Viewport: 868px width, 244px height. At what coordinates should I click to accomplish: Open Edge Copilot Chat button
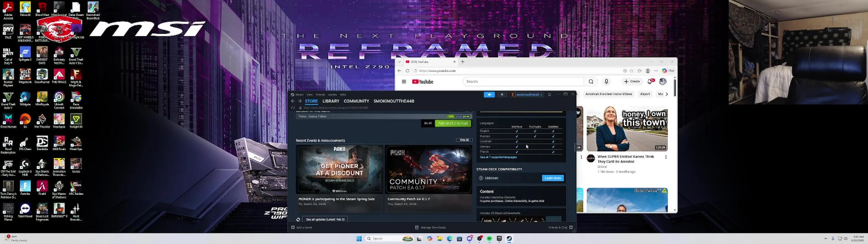(669, 71)
